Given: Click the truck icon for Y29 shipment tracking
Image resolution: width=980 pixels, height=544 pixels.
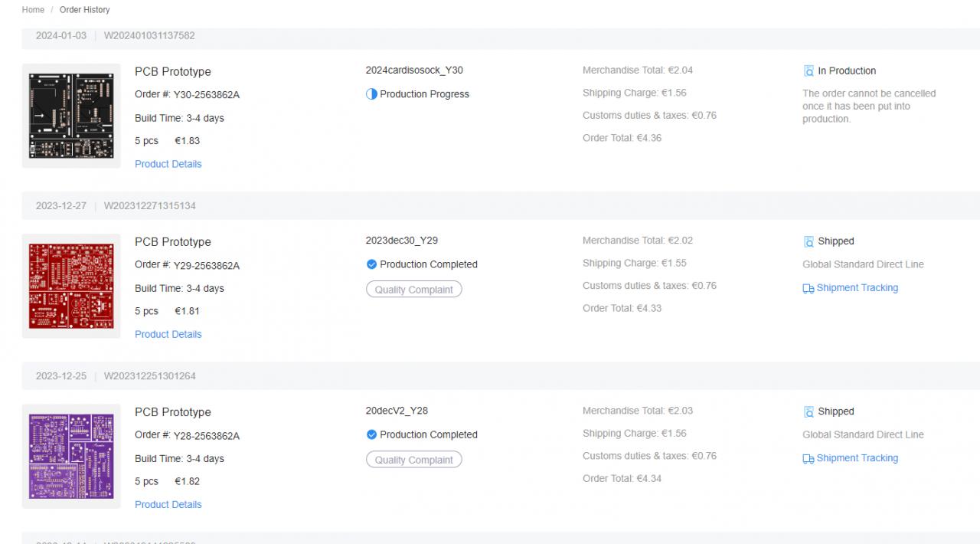Looking at the screenshot, I should click(808, 288).
